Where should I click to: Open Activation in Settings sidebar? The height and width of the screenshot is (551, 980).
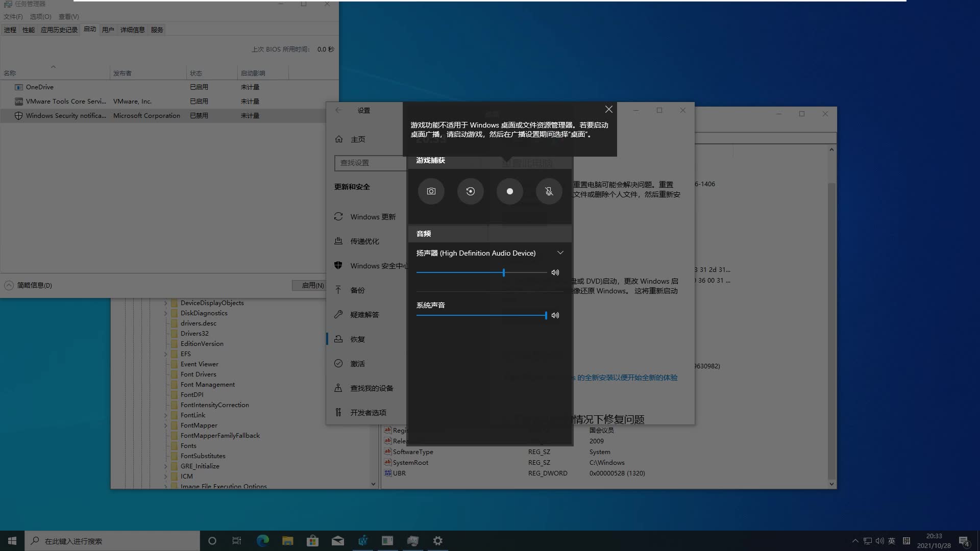(x=350, y=364)
